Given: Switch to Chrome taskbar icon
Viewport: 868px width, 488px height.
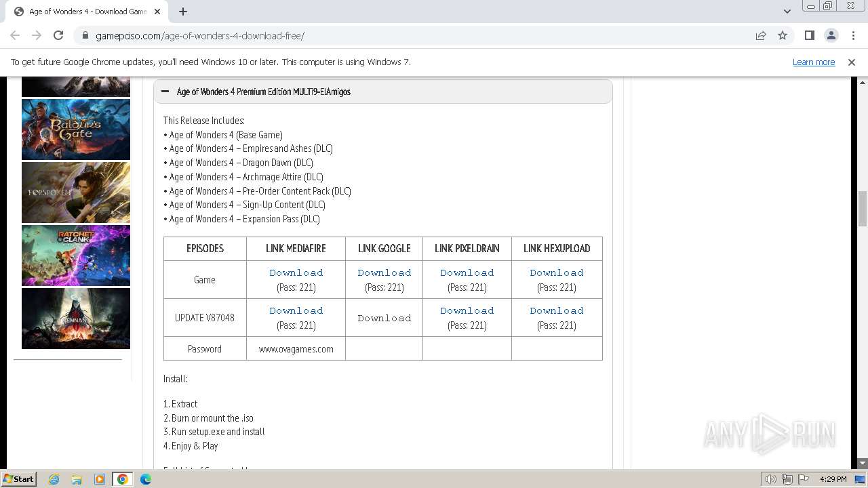Looking at the screenshot, I should tap(123, 479).
